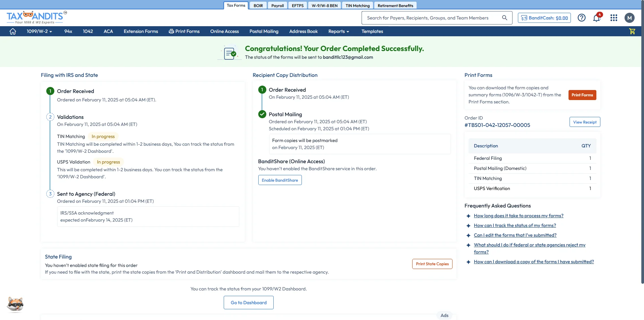The width and height of the screenshot is (644, 320).
Task: Open FAQ on editing submitted forms
Action: tap(515, 235)
